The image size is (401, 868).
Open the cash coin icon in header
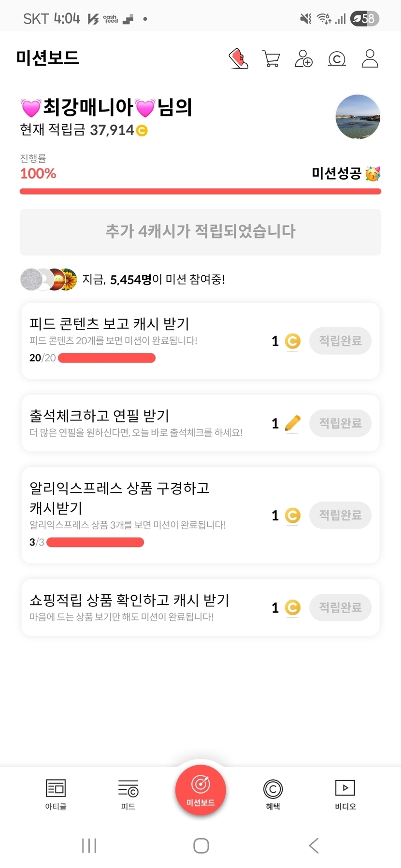coord(337,59)
